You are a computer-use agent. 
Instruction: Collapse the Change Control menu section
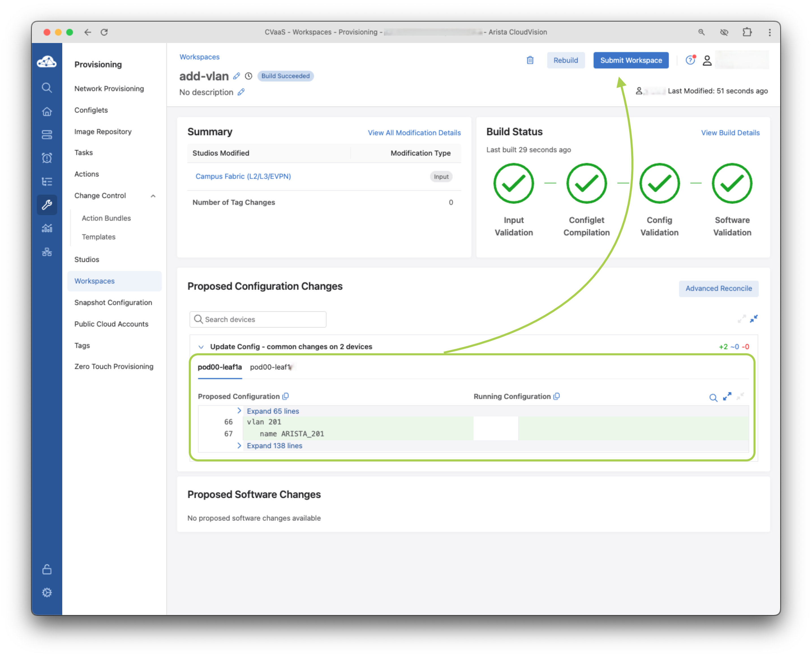pos(153,196)
